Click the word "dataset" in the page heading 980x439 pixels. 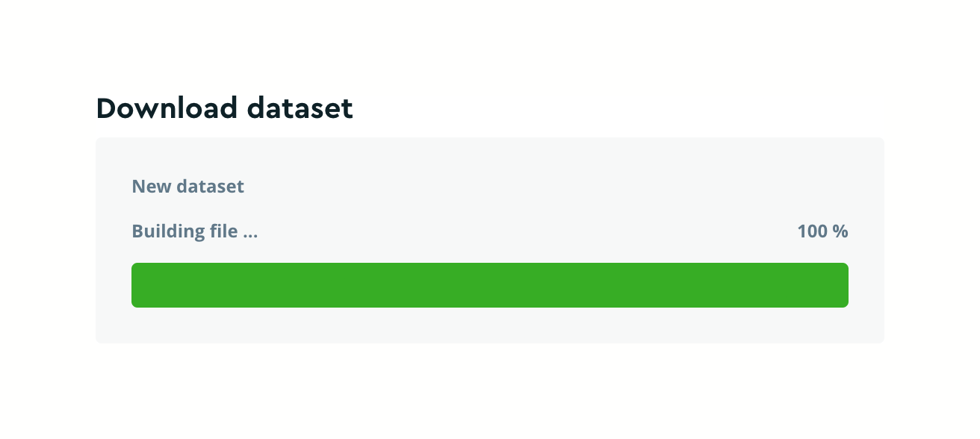point(300,109)
